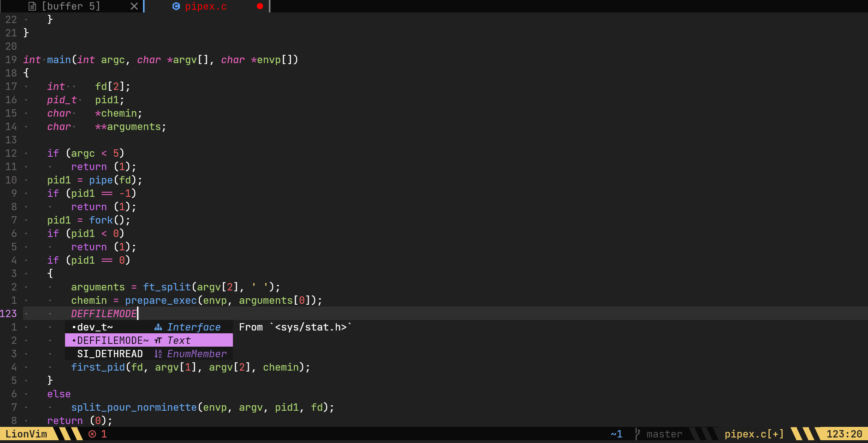Viewport: 868px width, 443px height.
Task: Click the pipex.c[+] filename in statusline
Action: pyautogui.click(x=754, y=434)
